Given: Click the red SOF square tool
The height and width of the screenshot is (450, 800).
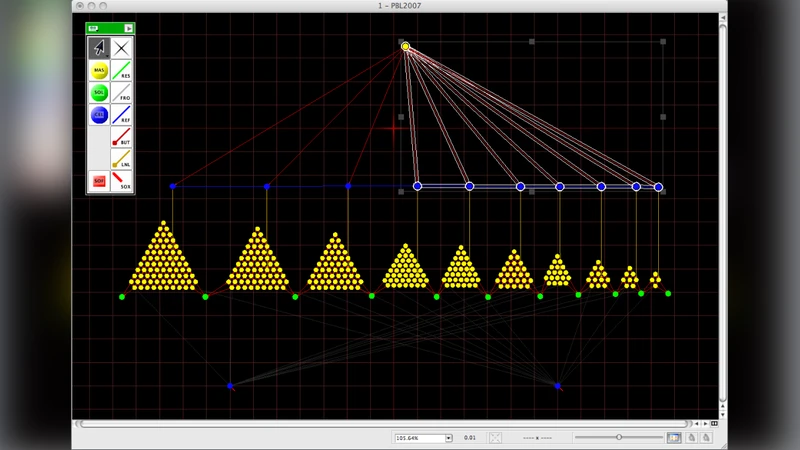Looking at the screenshot, I should 99,181.
